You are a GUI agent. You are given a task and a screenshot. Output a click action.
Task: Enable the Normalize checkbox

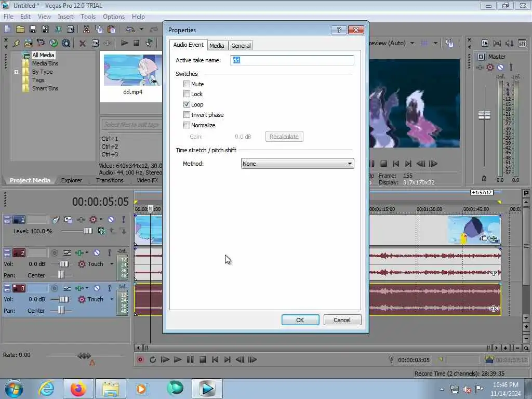(x=187, y=125)
